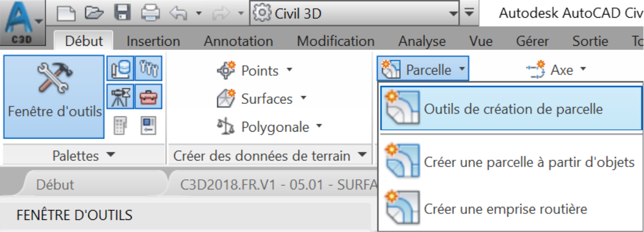644x232 pixels.
Task: Open the AutoCAD C3D application menu
Action: [x=22, y=23]
